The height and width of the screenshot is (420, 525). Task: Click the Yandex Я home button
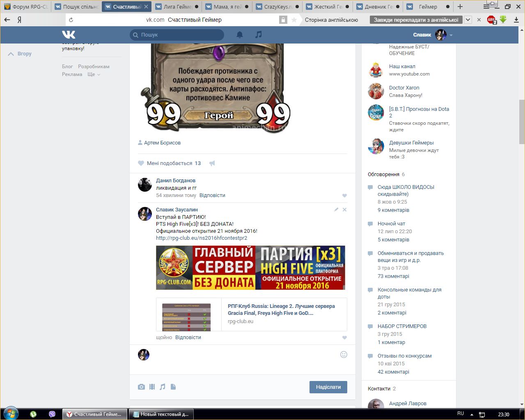19,20
